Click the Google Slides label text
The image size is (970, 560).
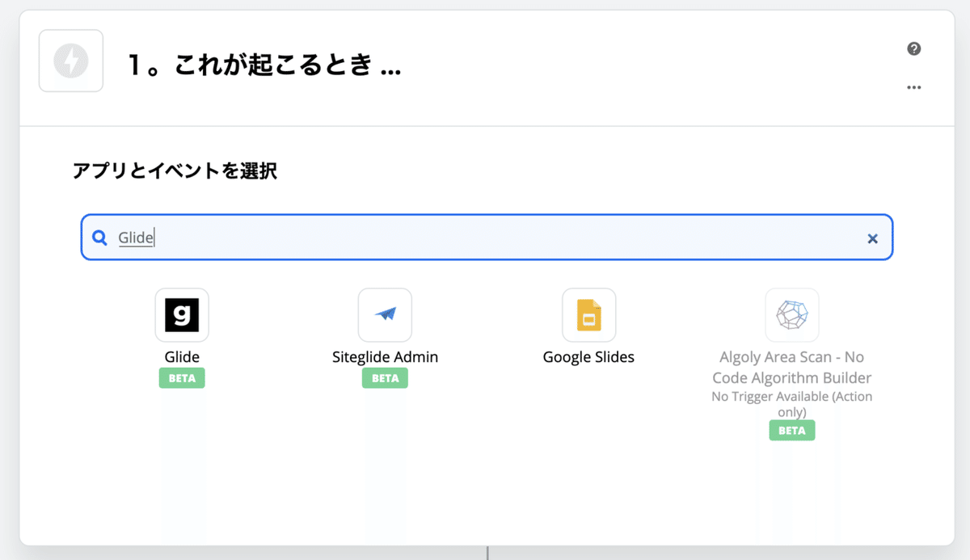(x=588, y=356)
